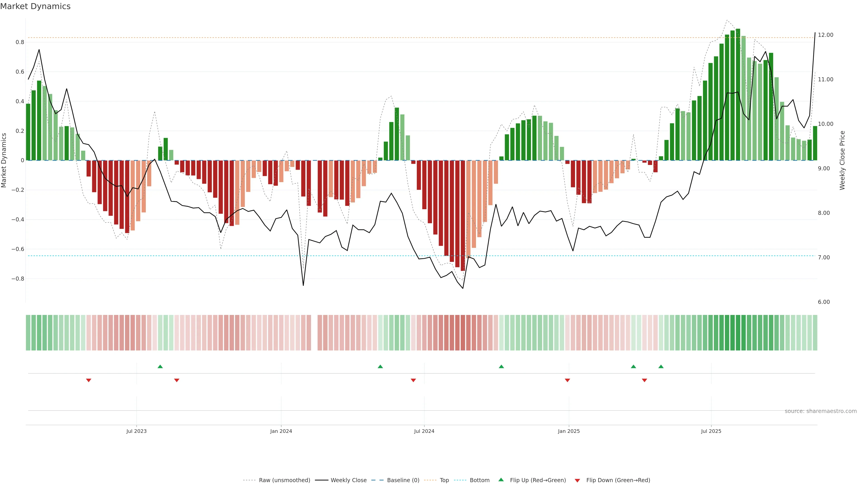The width and height of the screenshot is (868, 488).
Task: Click the red flip-down marker just before Jul 2024
Action: point(413,380)
